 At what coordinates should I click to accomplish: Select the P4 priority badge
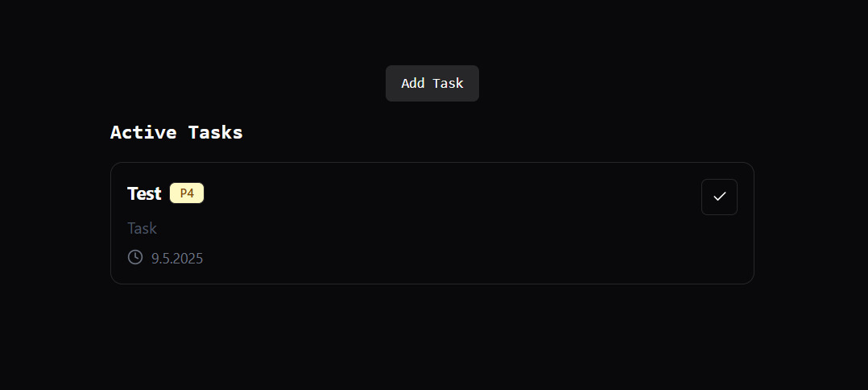click(x=187, y=193)
